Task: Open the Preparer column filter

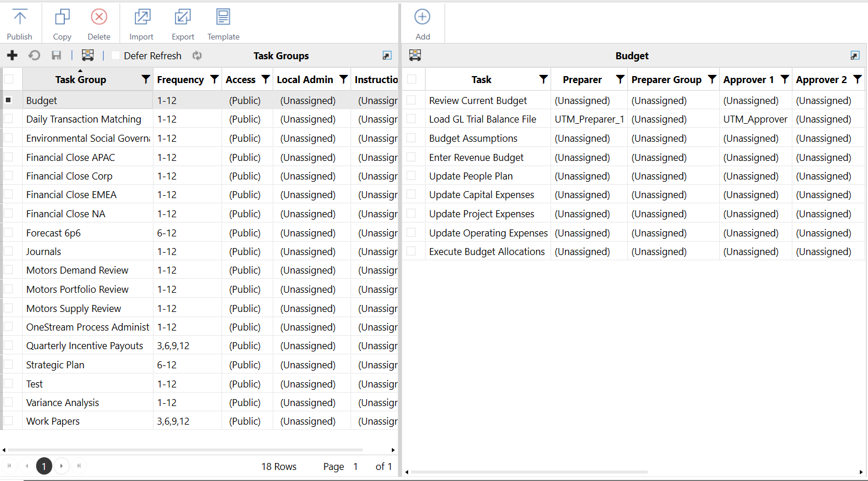Action: [x=620, y=79]
